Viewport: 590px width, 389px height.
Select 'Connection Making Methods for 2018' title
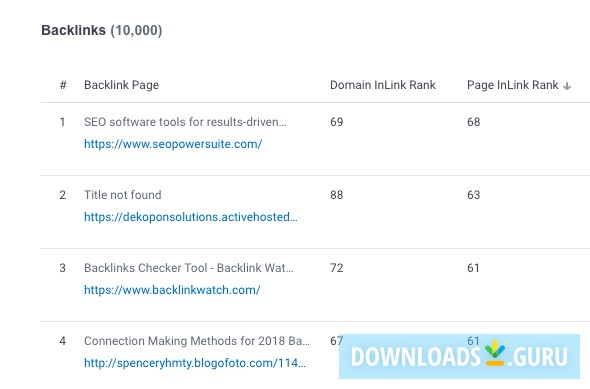(x=197, y=341)
